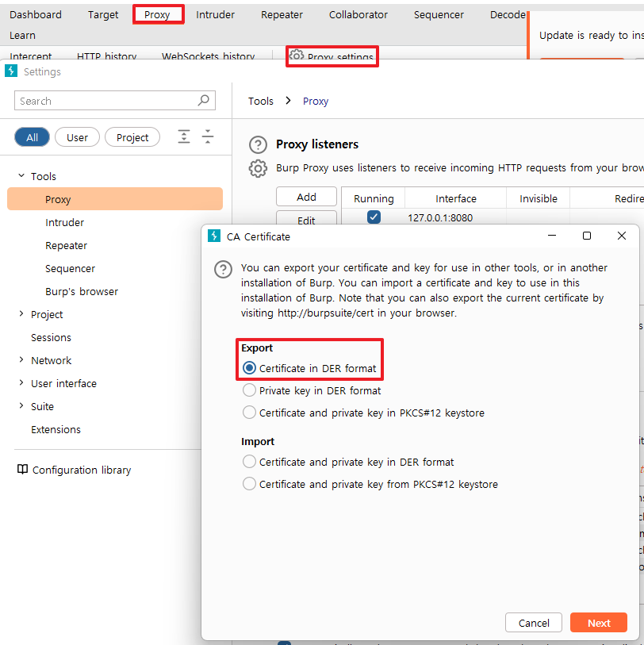Image resolution: width=644 pixels, height=645 pixels.
Task: Click the Configuration library book icon
Action: [x=22, y=470]
